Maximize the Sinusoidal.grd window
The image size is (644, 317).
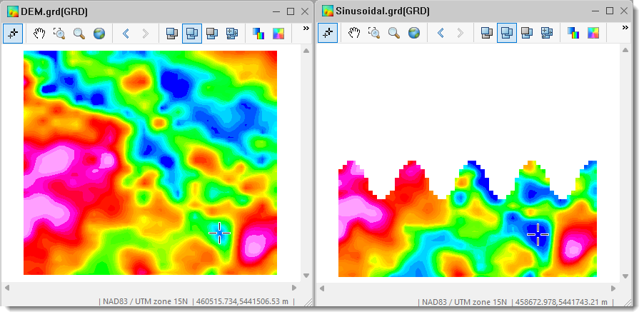click(609, 11)
